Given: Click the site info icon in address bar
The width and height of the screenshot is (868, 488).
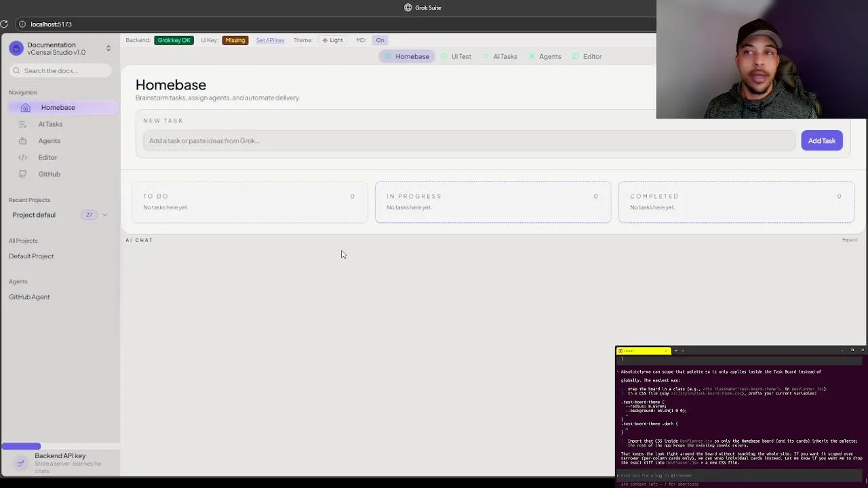Looking at the screenshot, I should [22, 24].
